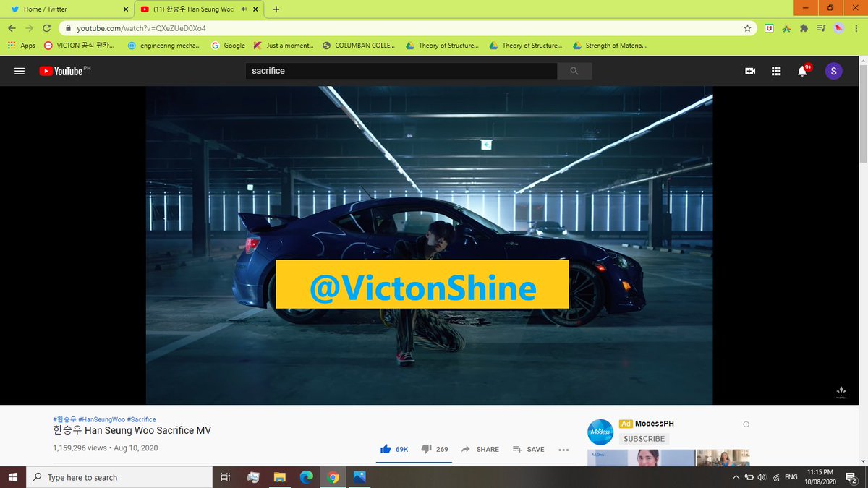Screen dimensions: 868x488
Task: Open the engineering mecha... bookmark
Action: (166, 45)
